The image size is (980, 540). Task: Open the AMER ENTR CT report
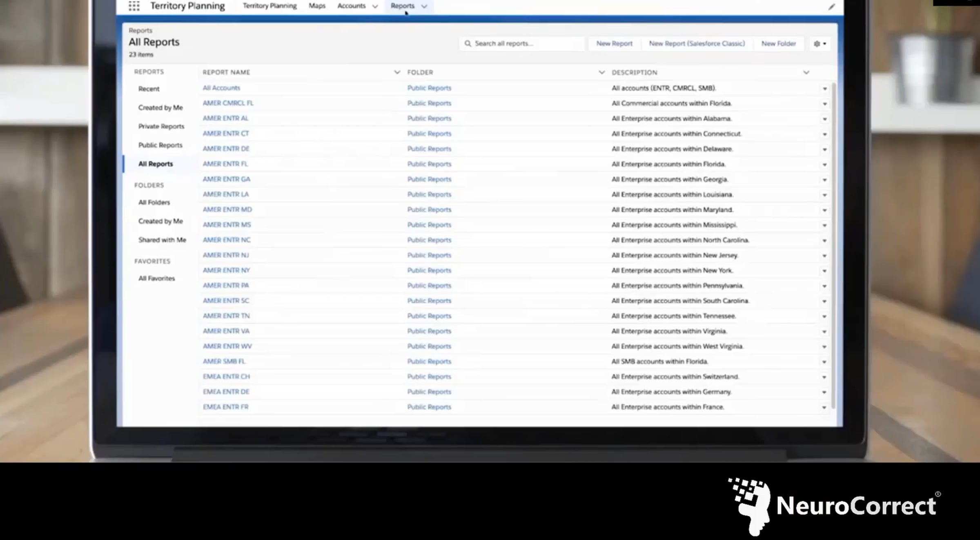pyautogui.click(x=226, y=133)
